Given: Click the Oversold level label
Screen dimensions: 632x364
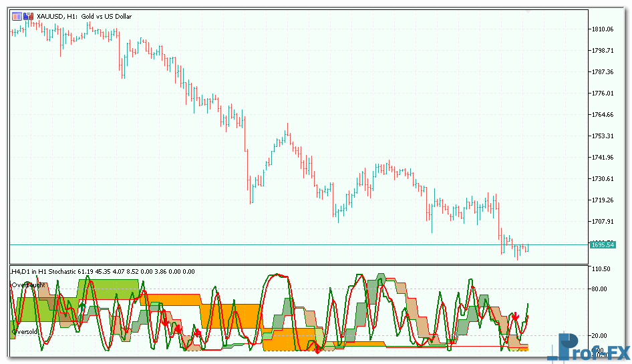Looking at the screenshot, I should (24, 331).
